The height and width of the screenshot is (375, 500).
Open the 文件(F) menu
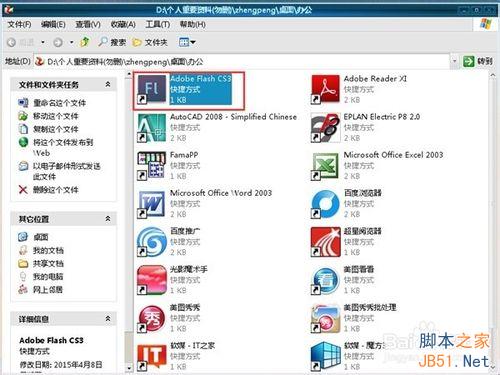coord(19,24)
